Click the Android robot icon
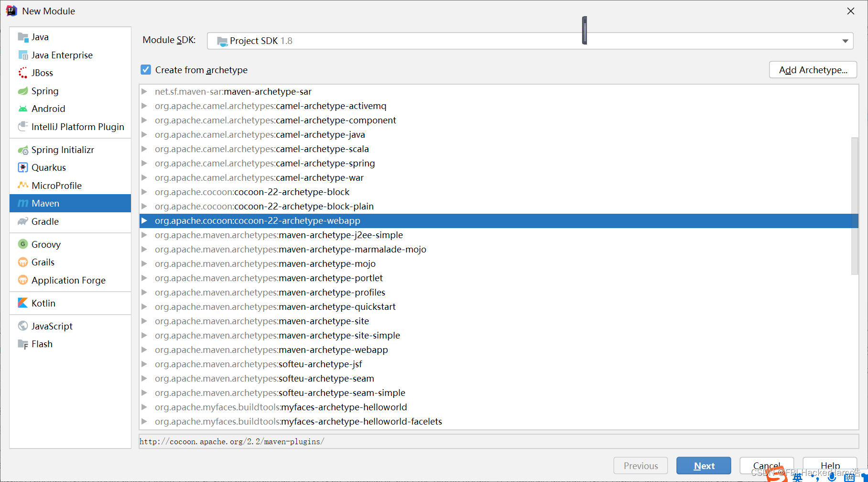Screen dimensions: 868x482 pos(23,109)
